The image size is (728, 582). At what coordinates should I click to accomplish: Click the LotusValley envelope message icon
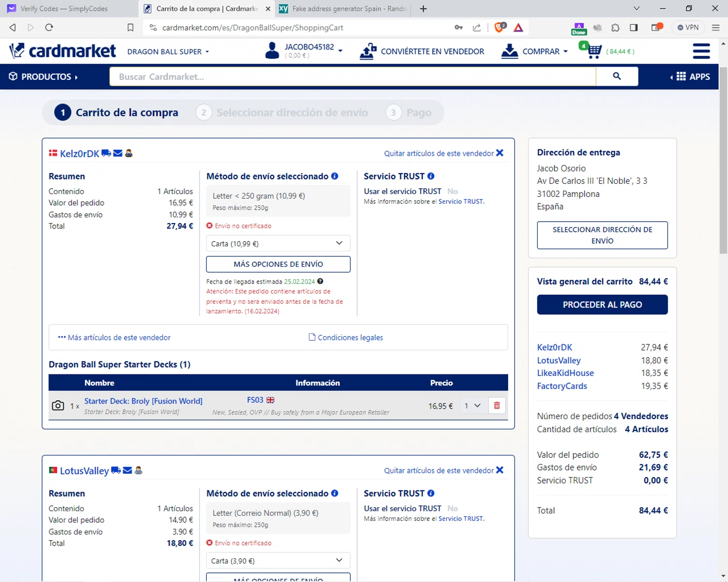[x=128, y=470]
